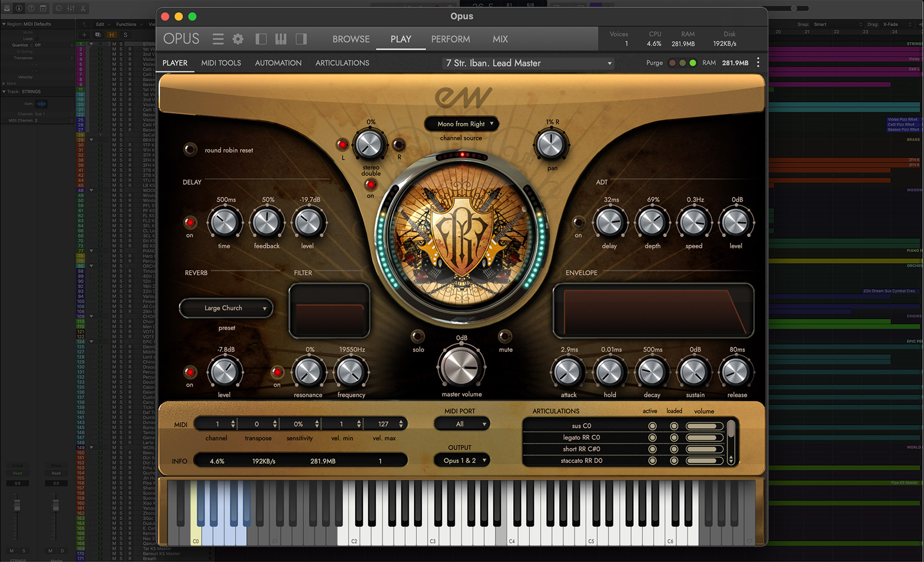924x562 pixels.
Task: Toggle the filter on button
Action: pos(277,372)
